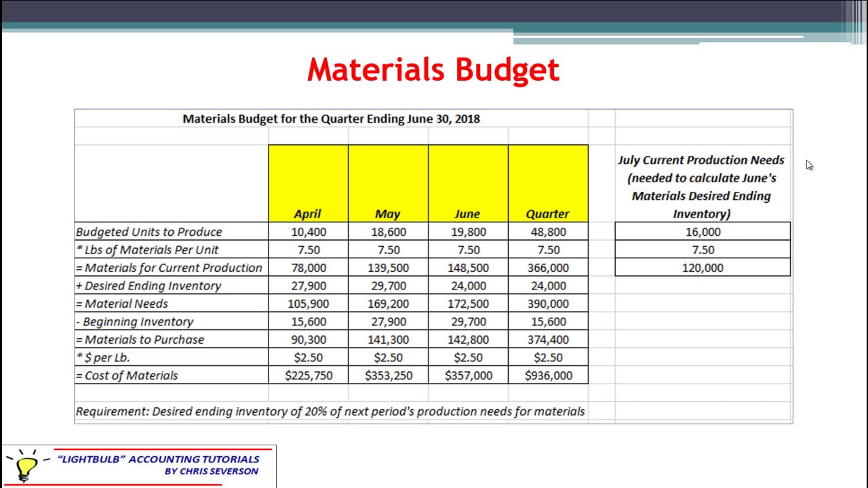Click April units value 10,400
868x488 pixels.
tap(309, 232)
